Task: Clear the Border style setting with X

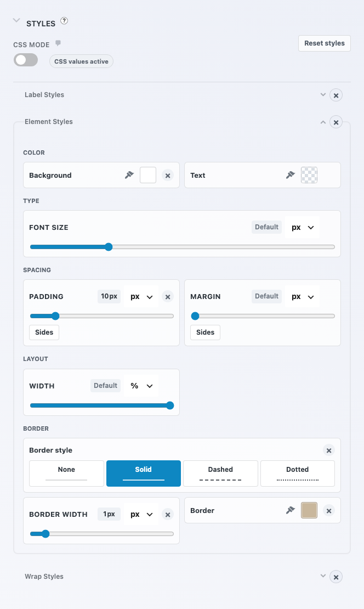Action: (x=329, y=450)
